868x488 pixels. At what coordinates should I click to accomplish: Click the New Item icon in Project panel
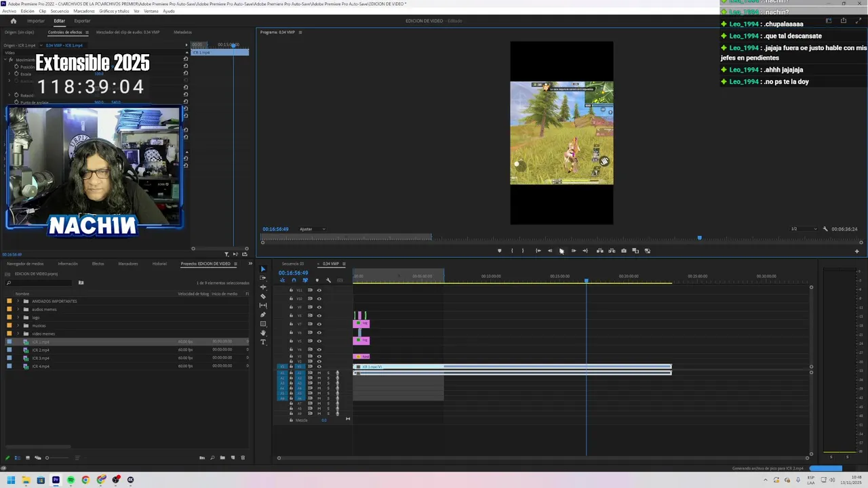click(233, 457)
